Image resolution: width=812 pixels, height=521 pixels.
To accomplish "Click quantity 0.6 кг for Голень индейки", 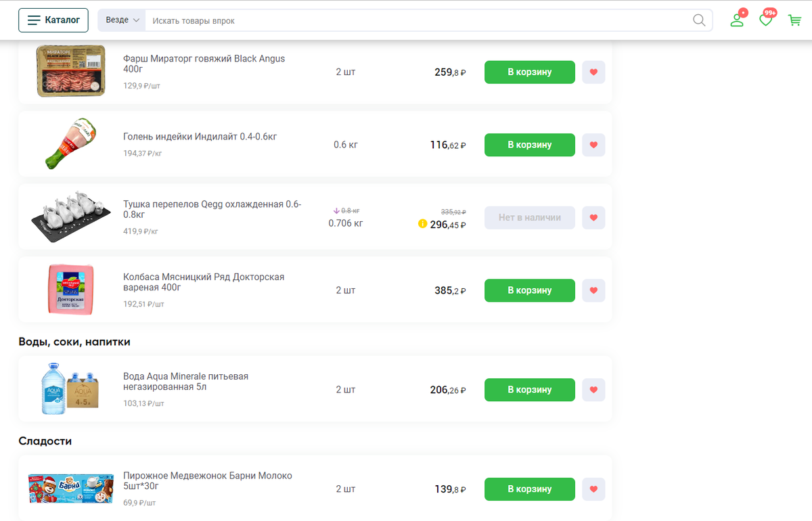I will 346,145.
